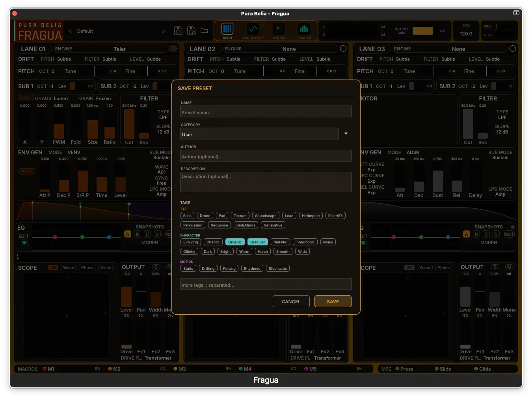This screenshot has height=399, width=532.
Task: Click the save preset floppy icon
Action: pyautogui.click(x=178, y=31)
